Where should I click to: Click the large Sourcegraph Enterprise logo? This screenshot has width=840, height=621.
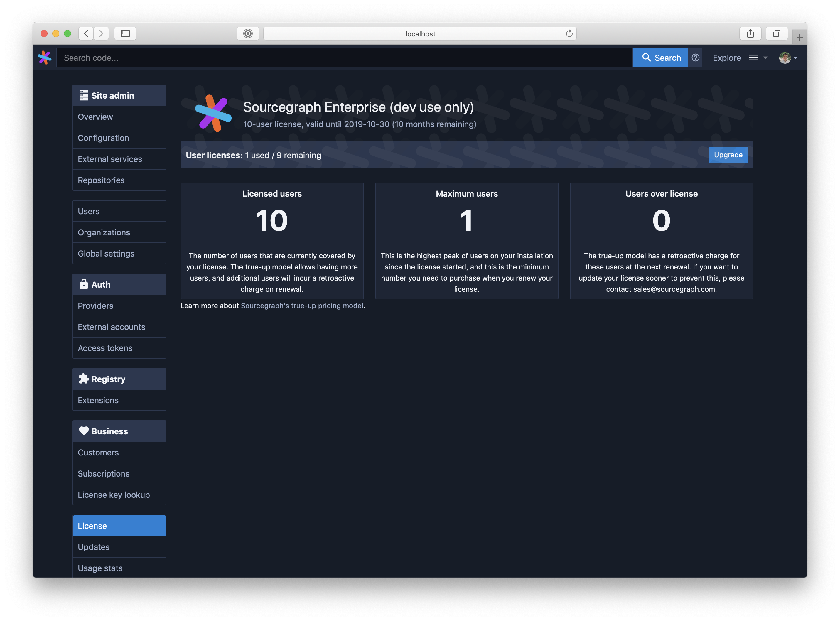tap(213, 113)
